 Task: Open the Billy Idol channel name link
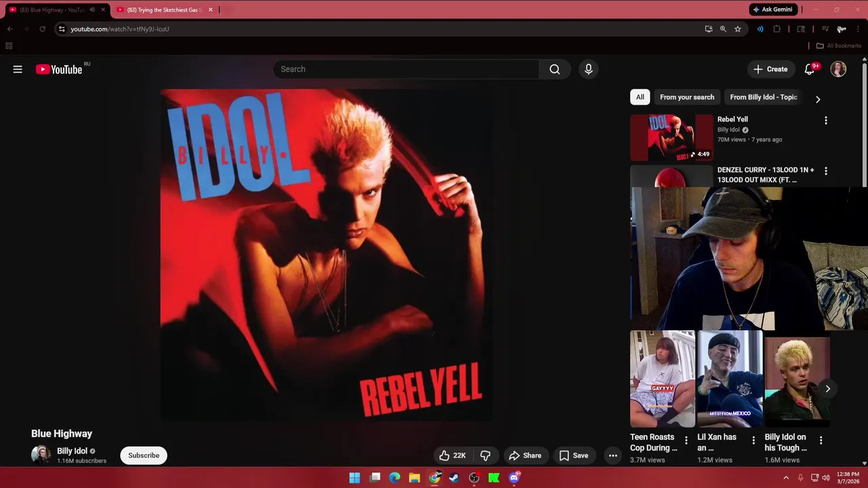coord(72,451)
